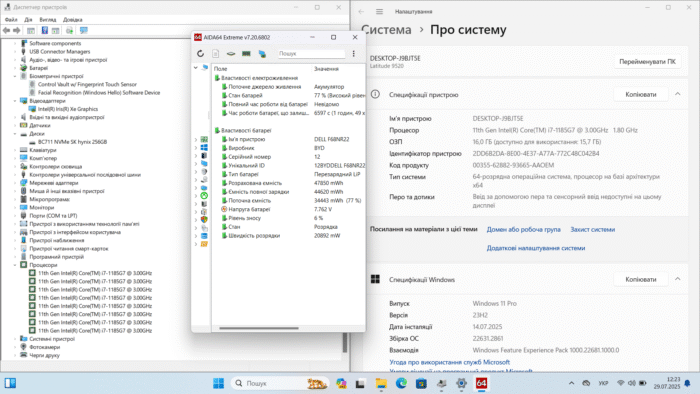Click the AIDA64 refresh icon
The image size is (700, 394).
(200, 54)
